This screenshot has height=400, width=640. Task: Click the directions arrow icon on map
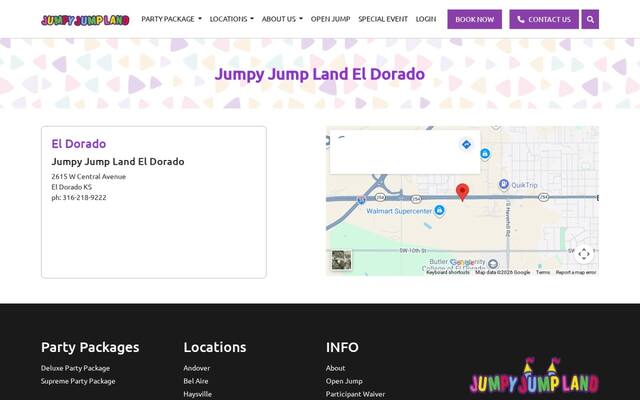[466, 144]
